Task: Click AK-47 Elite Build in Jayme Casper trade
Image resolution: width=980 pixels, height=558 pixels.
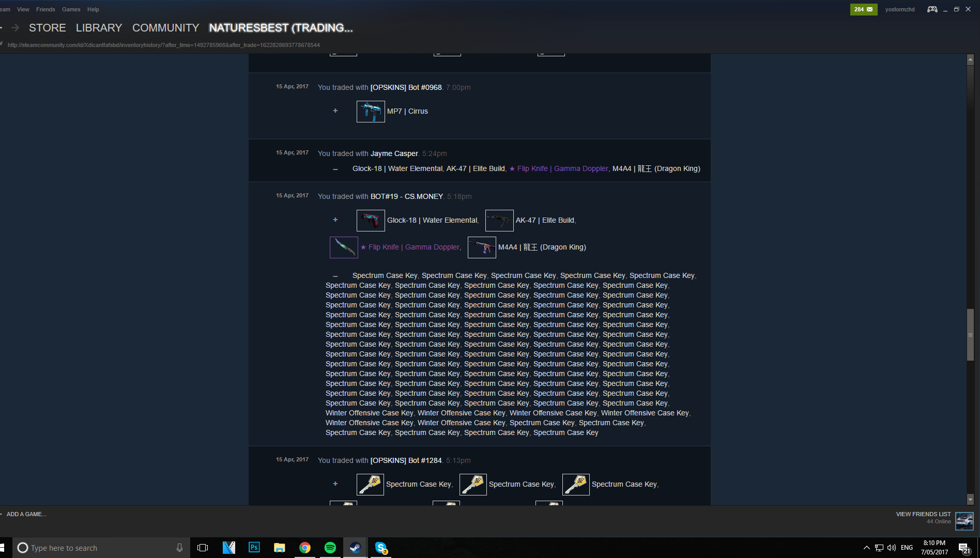Action: pos(476,168)
